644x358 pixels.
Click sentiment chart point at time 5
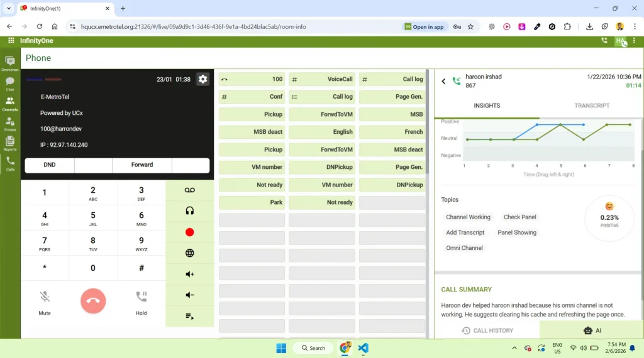pyautogui.click(x=560, y=124)
